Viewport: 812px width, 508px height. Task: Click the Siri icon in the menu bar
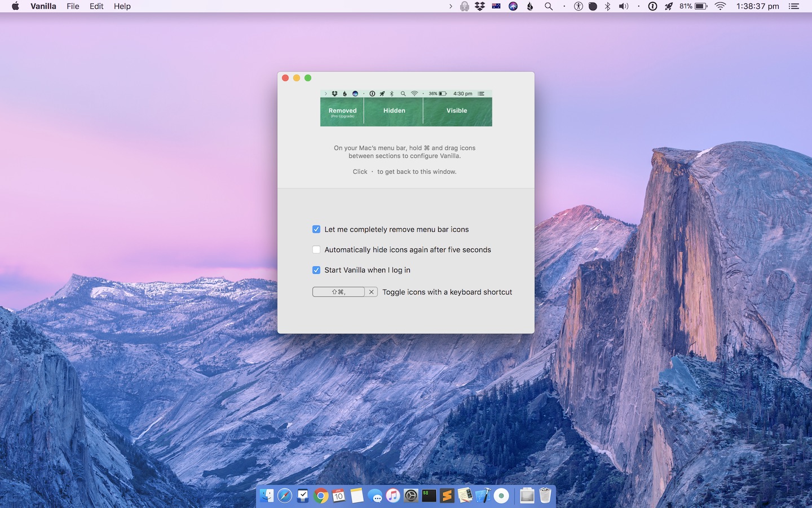pos(513,6)
